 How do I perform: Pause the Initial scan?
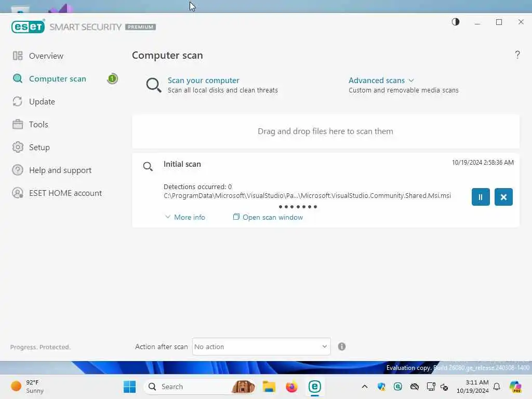[x=481, y=197]
